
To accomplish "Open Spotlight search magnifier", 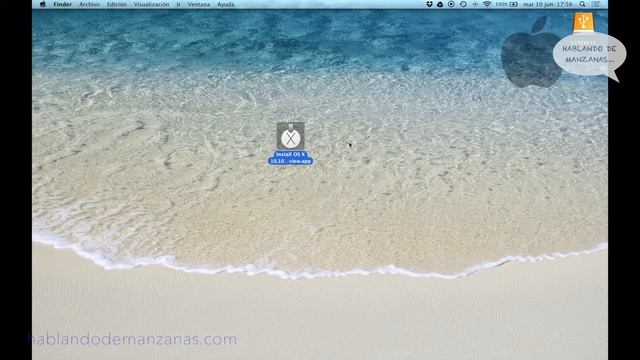I will pyautogui.click(x=582, y=4).
